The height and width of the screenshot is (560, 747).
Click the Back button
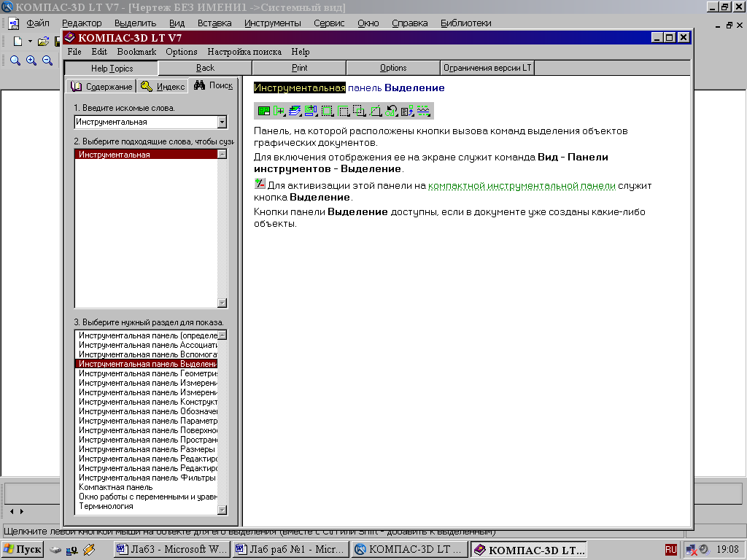click(205, 68)
